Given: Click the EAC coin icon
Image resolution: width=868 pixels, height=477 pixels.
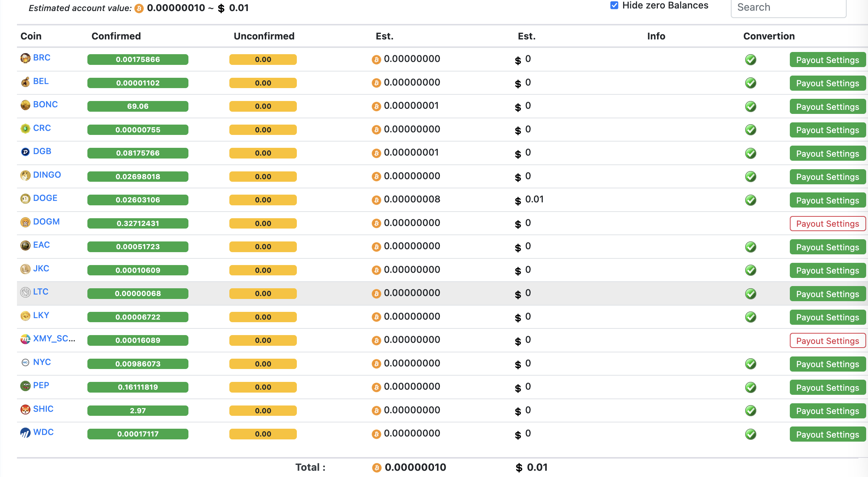Looking at the screenshot, I should pos(25,246).
